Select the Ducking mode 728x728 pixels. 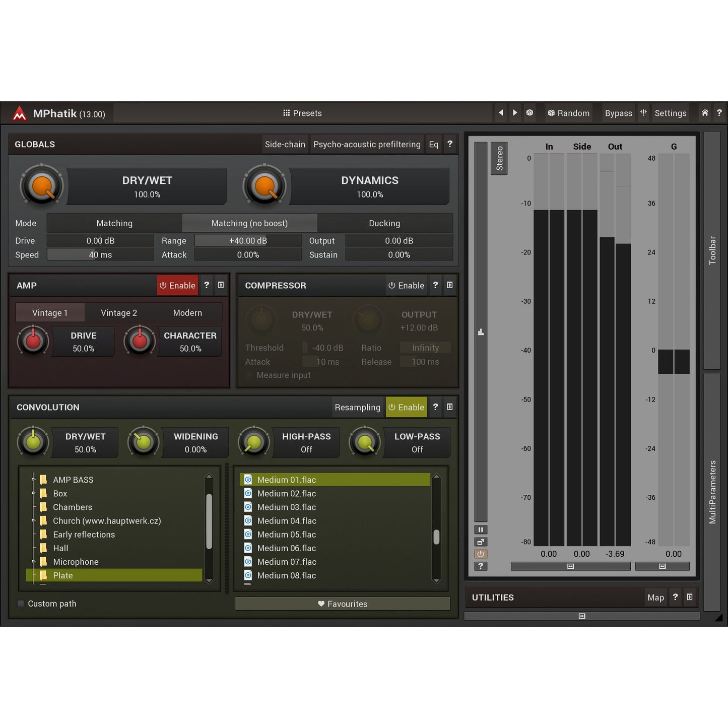pos(384,223)
